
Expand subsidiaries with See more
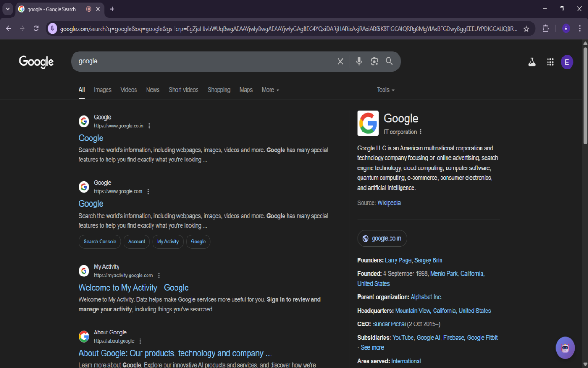[372, 348]
